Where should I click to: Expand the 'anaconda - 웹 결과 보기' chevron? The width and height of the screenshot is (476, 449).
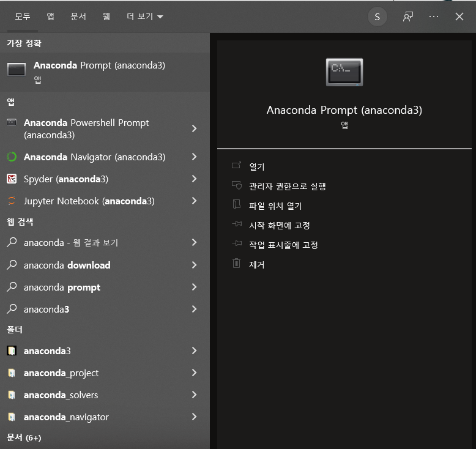(195, 242)
